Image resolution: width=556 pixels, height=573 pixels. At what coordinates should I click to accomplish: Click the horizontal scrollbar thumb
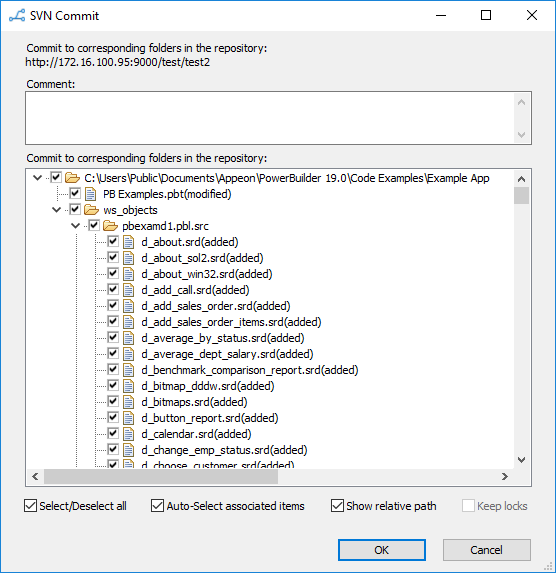pos(161,477)
